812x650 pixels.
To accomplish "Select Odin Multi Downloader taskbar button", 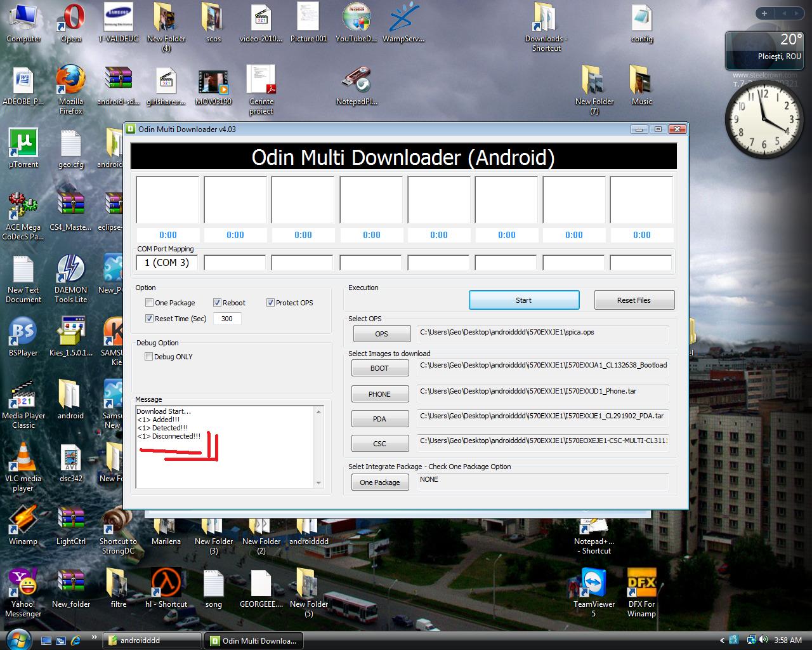I will (x=253, y=640).
